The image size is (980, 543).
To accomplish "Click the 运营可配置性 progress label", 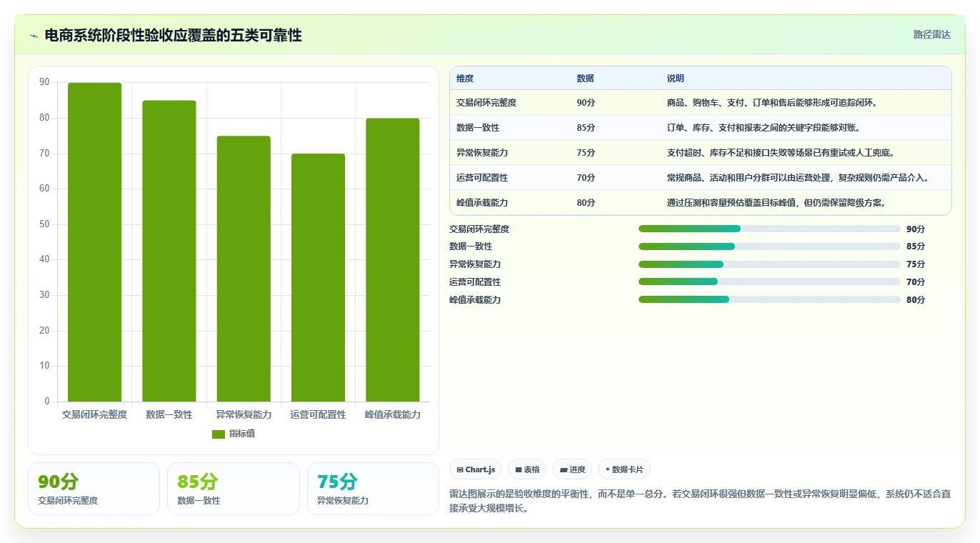I will pyautogui.click(x=475, y=282).
